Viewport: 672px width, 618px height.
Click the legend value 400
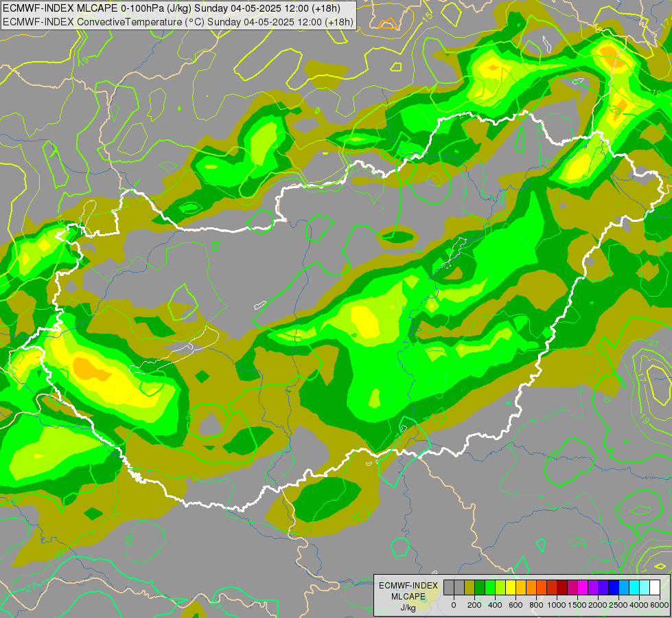(x=495, y=605)
